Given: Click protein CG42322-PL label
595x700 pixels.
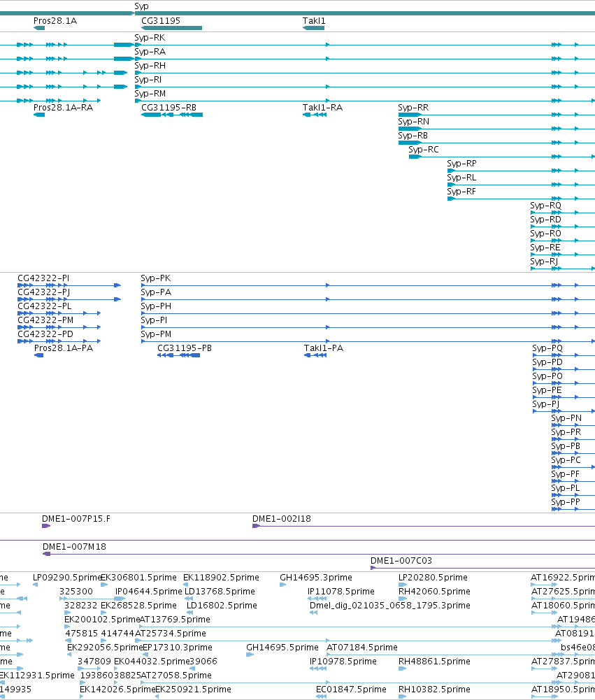Looking at the screenshot, I should tap(45, 306).
